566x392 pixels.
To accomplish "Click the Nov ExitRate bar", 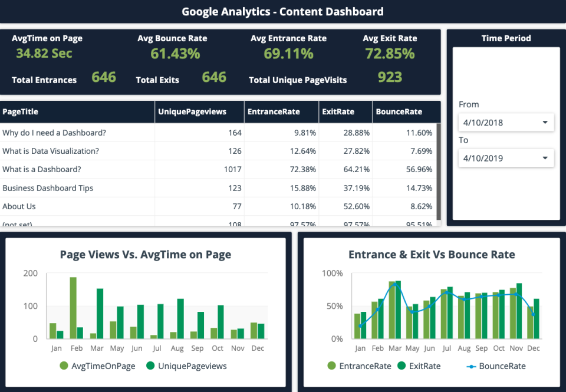I will 519,311.
